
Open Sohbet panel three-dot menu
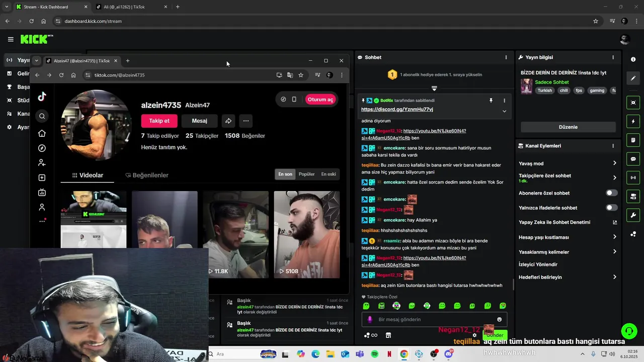point(506,57)
